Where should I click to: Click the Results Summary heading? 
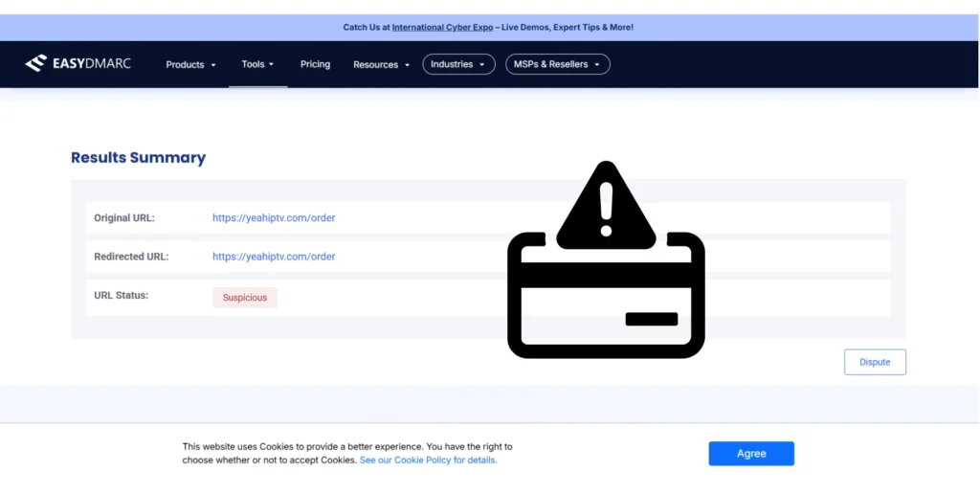point(138,158)
